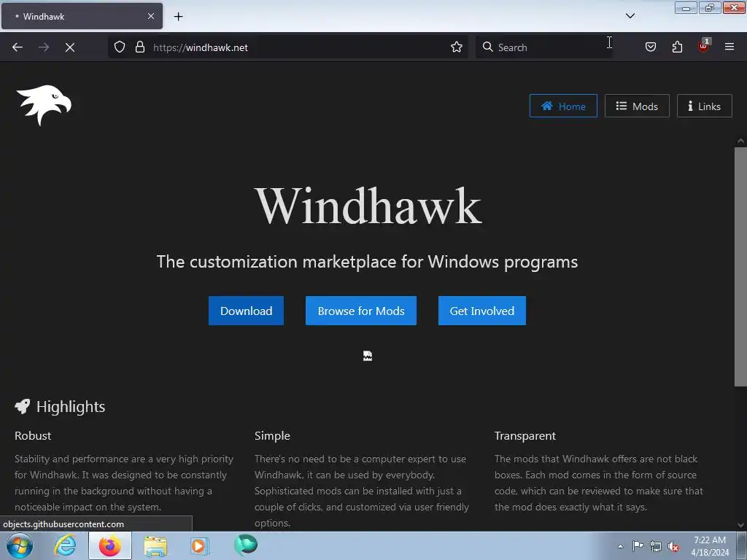This screenshot has height=560, width=747.
Task: Click the Windhawk main title text
Action: coord(368,206)
